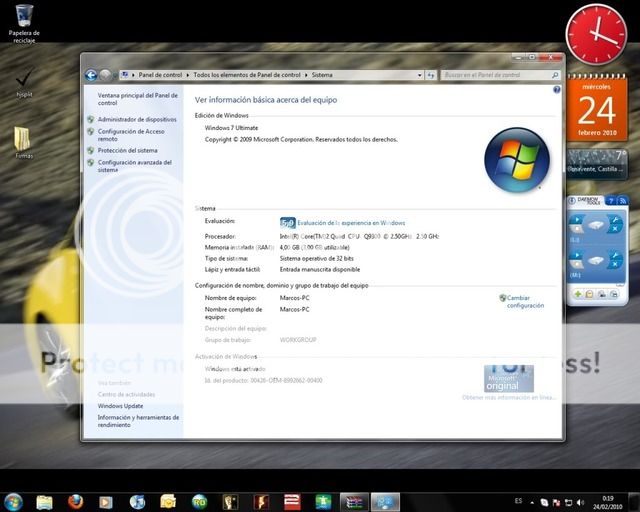Click the weather gadget showing 7°

pyautogui.click(x=597, y=164)
